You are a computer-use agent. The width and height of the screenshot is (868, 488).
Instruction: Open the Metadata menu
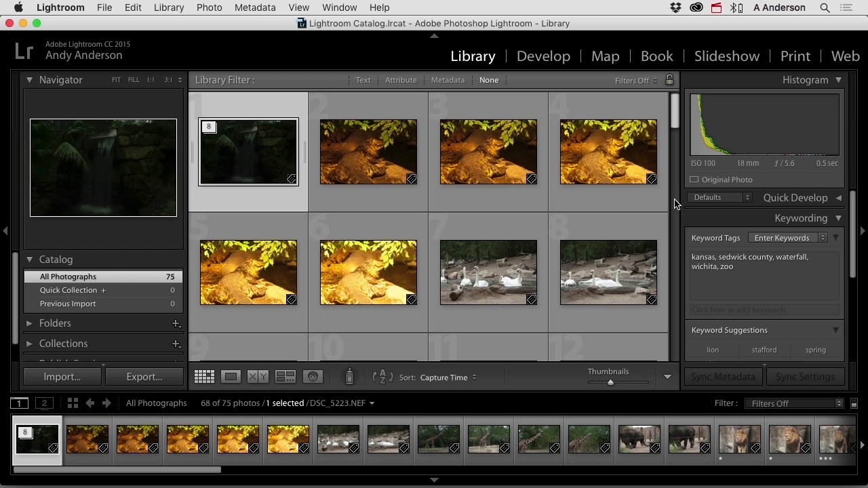click(255, 7)
